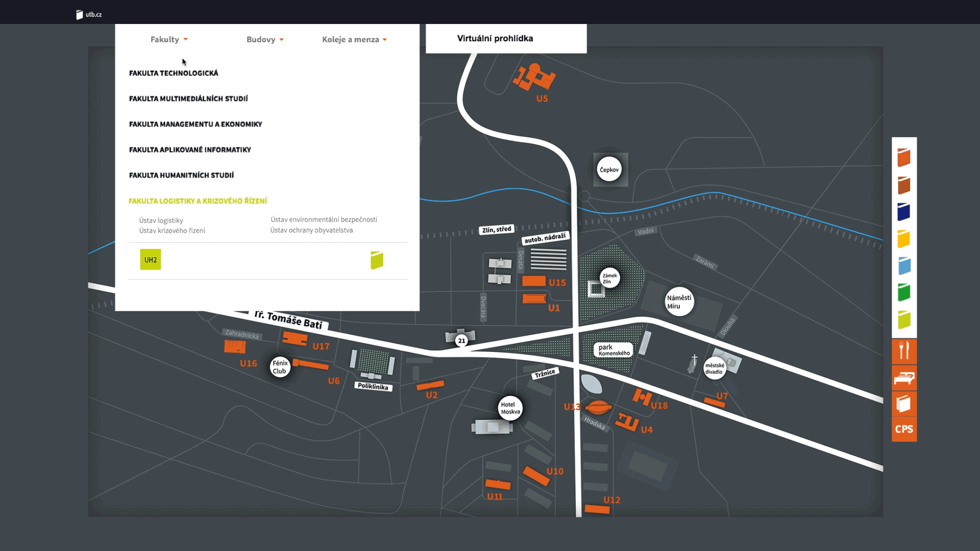Select Fakulta technologická from the list
Viewport: 980px width, 551px height.
pyautogui.click(x=174, y=73)
